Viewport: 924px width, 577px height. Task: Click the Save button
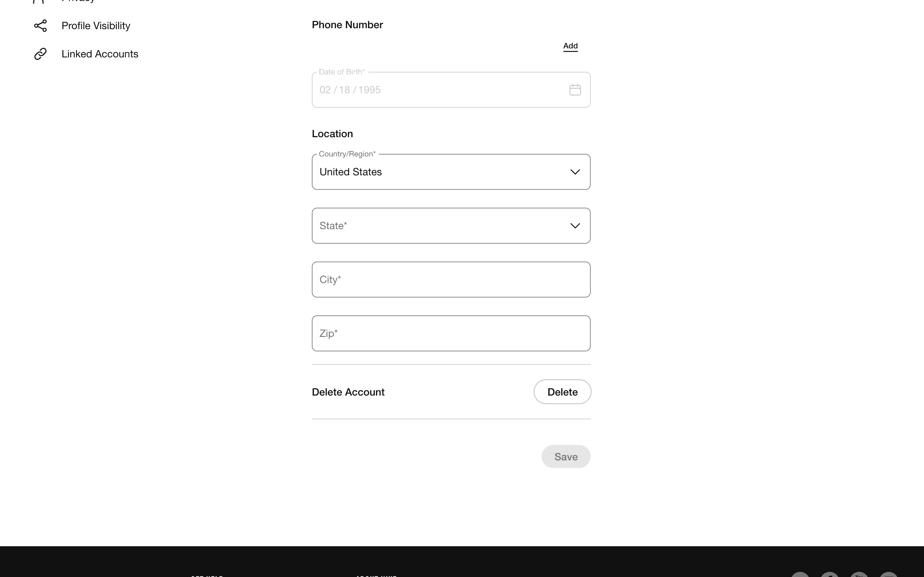click(566, 456)
